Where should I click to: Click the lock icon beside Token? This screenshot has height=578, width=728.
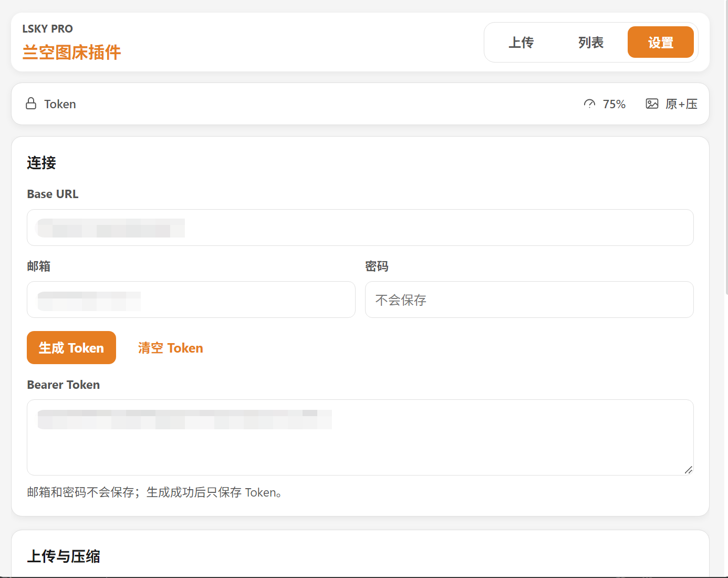point(31,104)
